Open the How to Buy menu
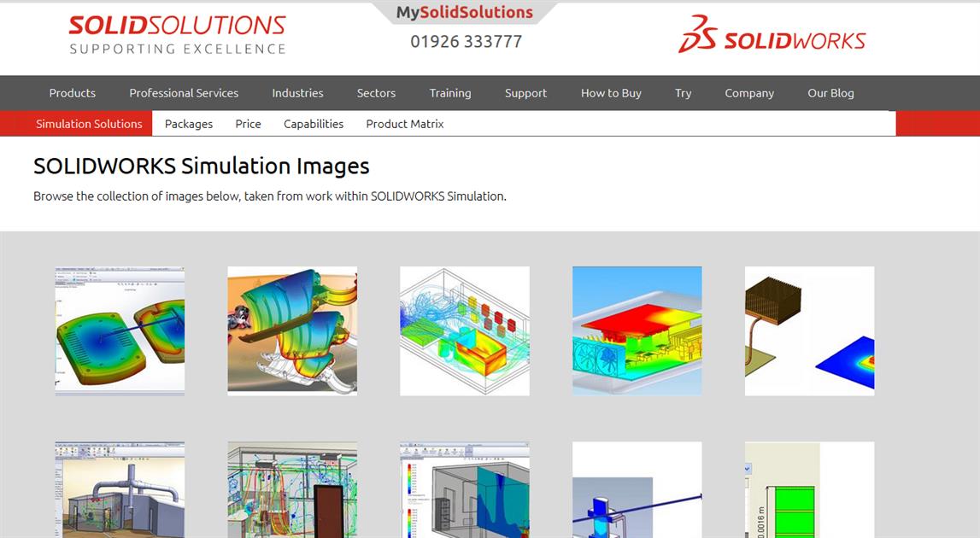 [610, 93]
